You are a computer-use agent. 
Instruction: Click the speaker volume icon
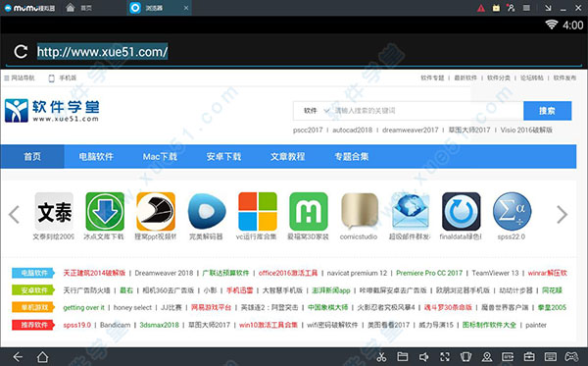pos(423,356)
